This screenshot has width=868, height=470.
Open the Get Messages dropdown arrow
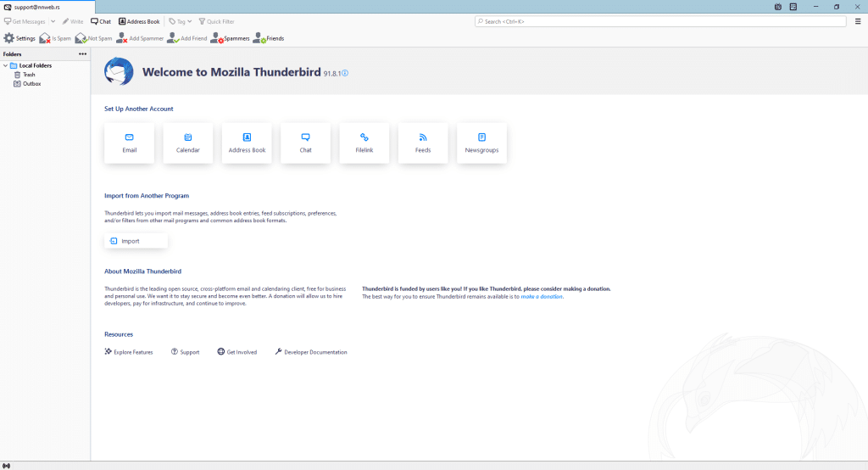[53, 21]
